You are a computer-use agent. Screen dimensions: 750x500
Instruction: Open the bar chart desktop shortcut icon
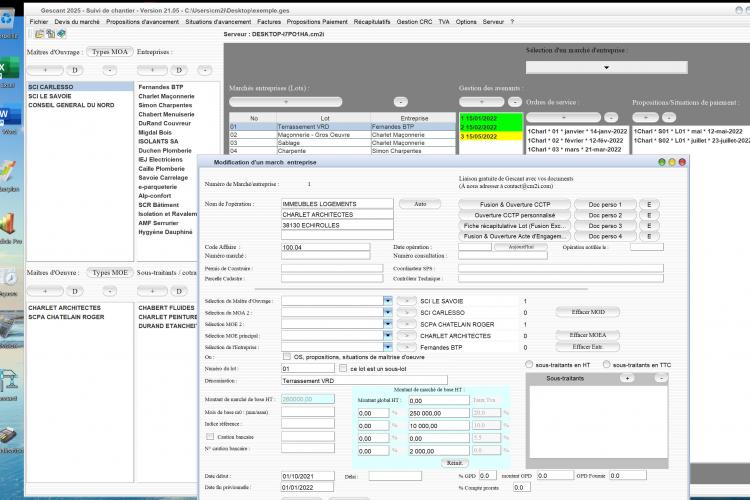point(8,224)
